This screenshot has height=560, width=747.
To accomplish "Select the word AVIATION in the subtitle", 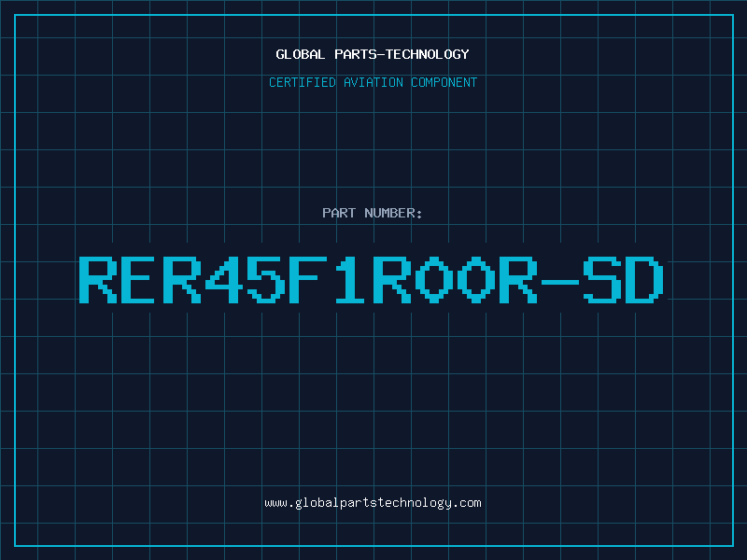I will [373, 82].
